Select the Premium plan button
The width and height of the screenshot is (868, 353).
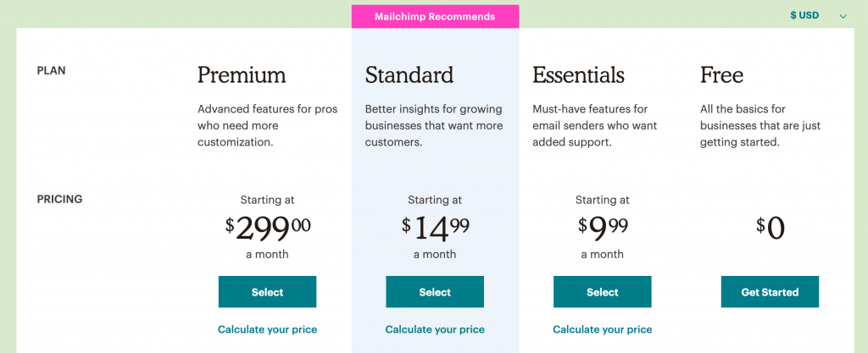pos(267,292)
